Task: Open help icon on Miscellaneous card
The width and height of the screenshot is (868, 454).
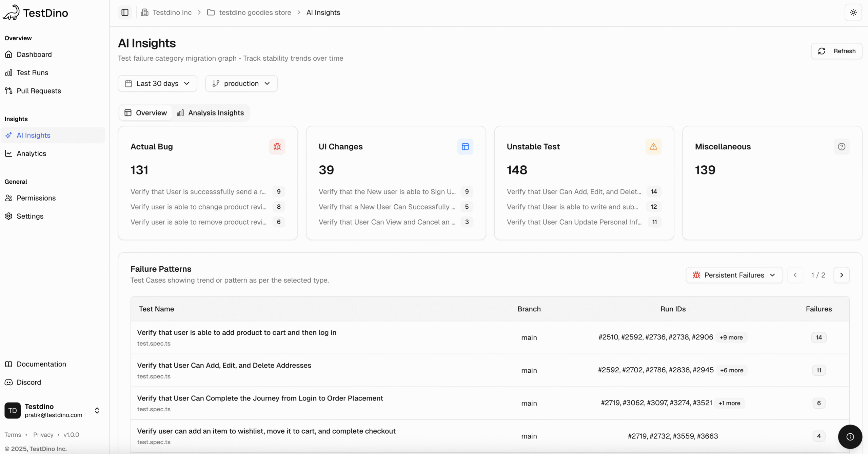Action: (842, 146)
